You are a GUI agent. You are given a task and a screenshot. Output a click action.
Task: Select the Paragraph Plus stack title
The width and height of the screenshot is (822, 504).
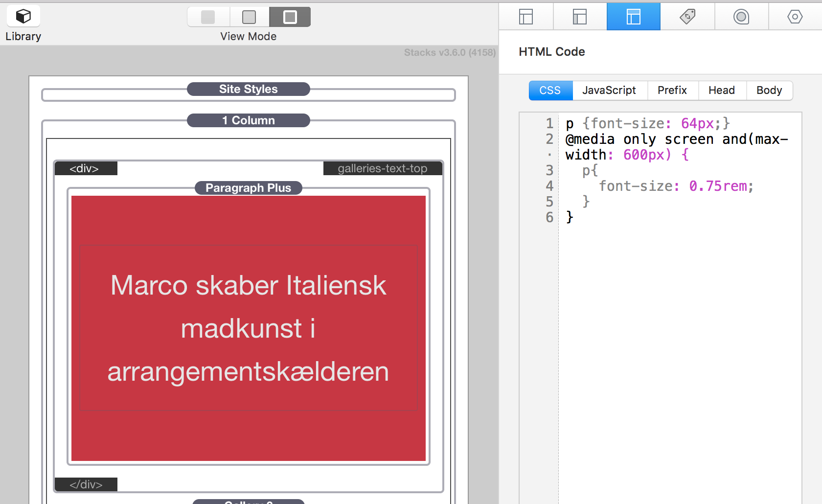[x=249, y=188]
